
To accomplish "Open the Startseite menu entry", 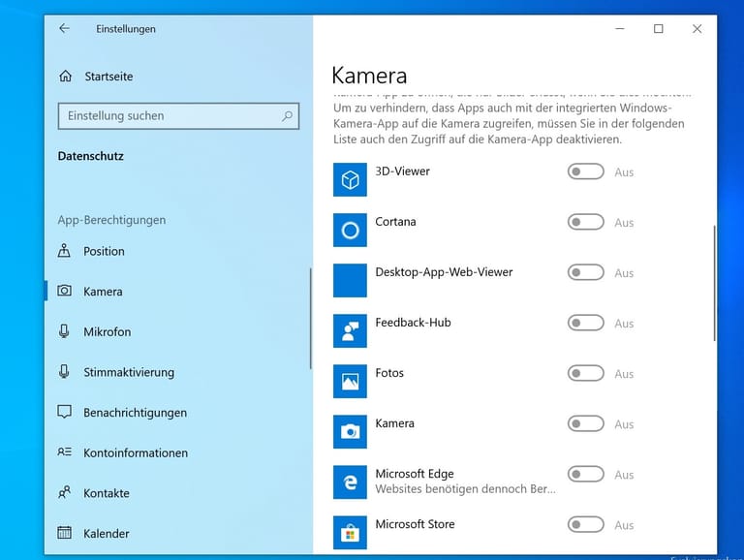I will point(178,76).
